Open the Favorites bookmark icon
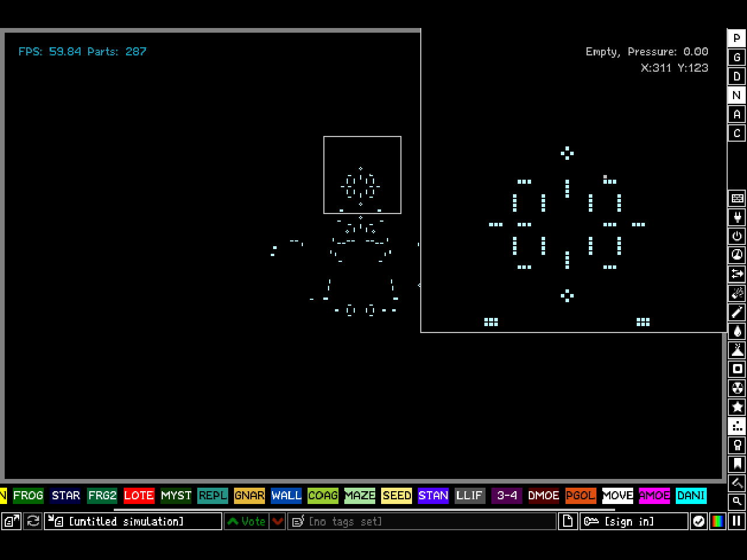This screenshot has height=560, width=747. pos(737,464)
